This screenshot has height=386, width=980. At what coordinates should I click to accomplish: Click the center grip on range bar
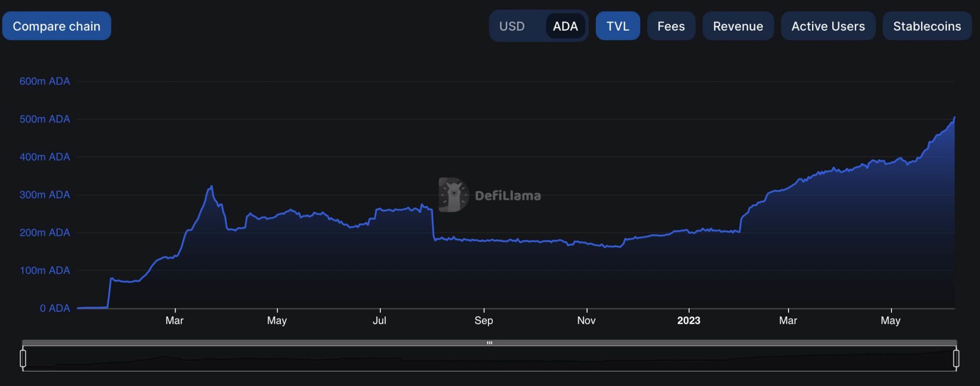click(x=490, y=343)
